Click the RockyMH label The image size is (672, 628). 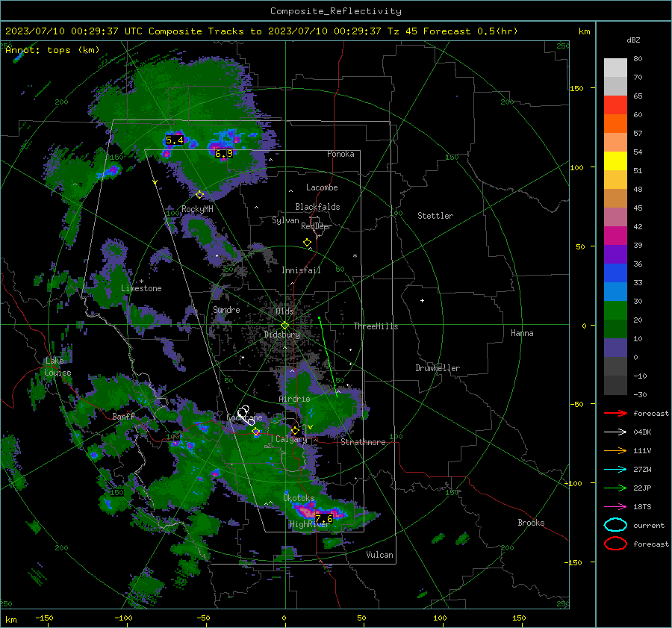[197, 209]
